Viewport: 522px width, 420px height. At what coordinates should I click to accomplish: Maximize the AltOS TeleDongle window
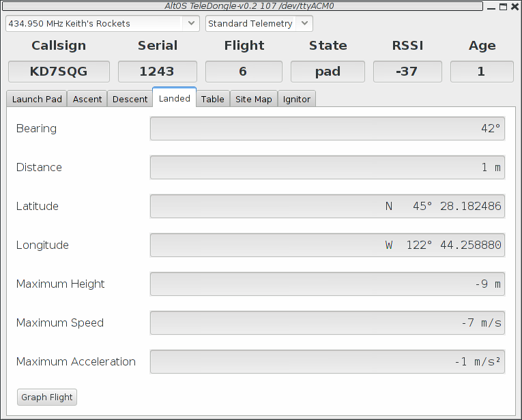503,6
